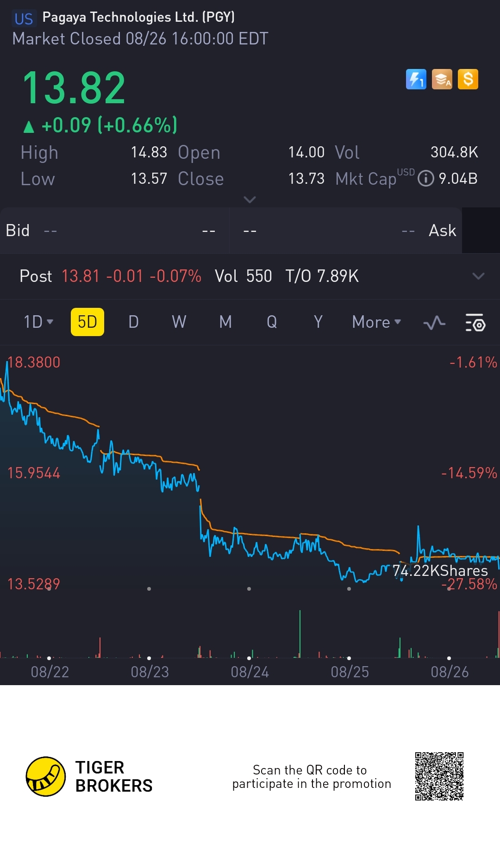Switch to the M monthly chart tab

point(225,322)
